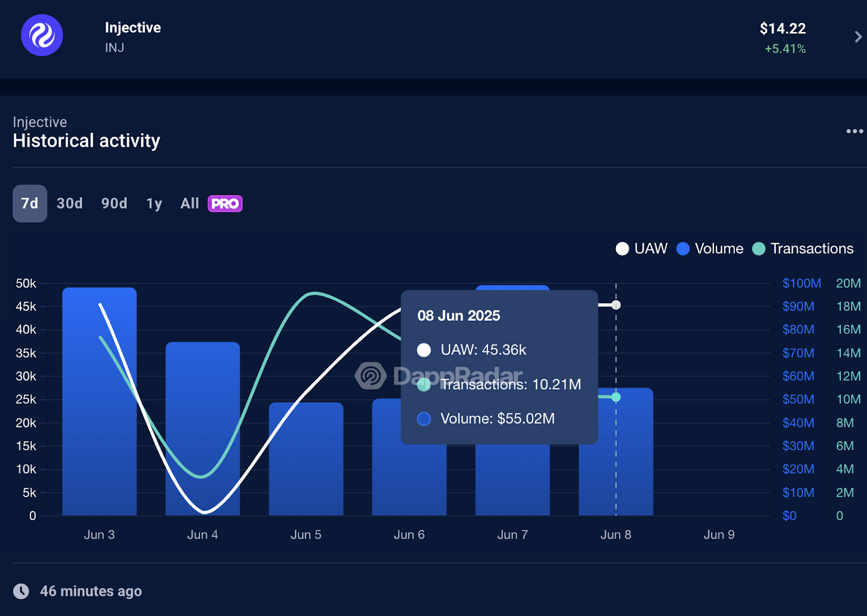Click the Jun 5 volume bar
This screenshot has width=867, height=616.
[x=306, y=459]
